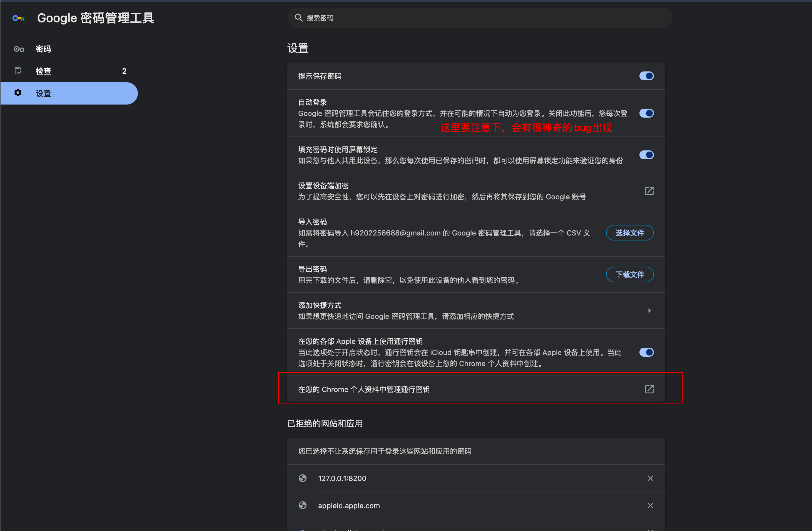Click the 添加快捷方式 row title
The height and width of the screenshot is (531, 812).
[x=320, y=305]
